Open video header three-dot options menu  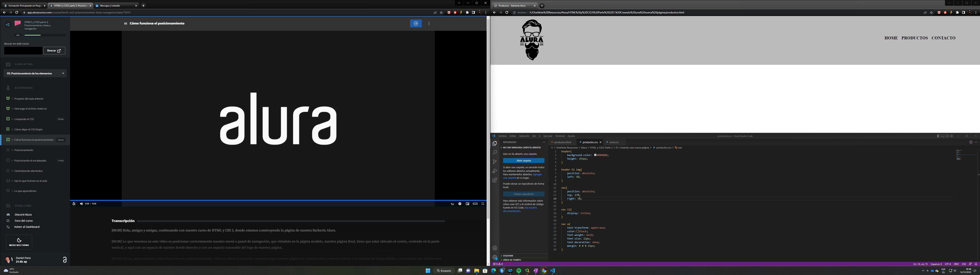(x=429, y=24)
